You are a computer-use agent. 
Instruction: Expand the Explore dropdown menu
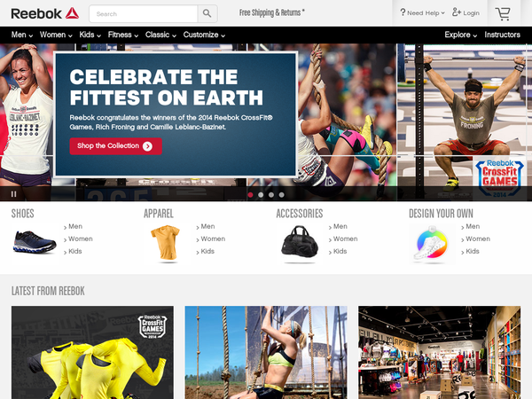pos(461,35)
